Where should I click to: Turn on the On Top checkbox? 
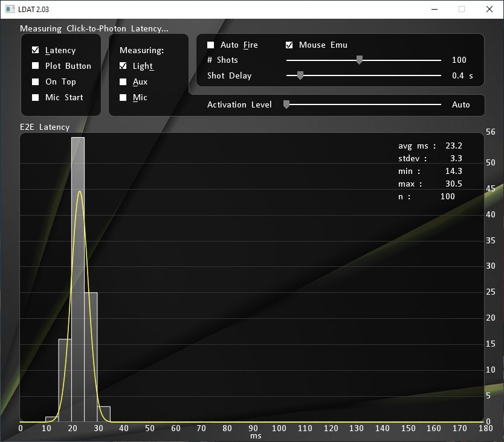coord(36,82)
